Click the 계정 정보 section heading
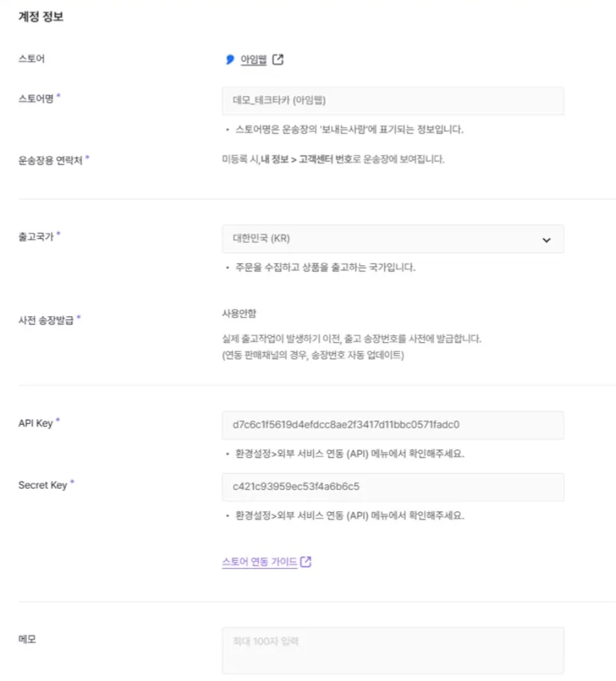The height and width of the screenshot is (681, 616). click(41, 16)
